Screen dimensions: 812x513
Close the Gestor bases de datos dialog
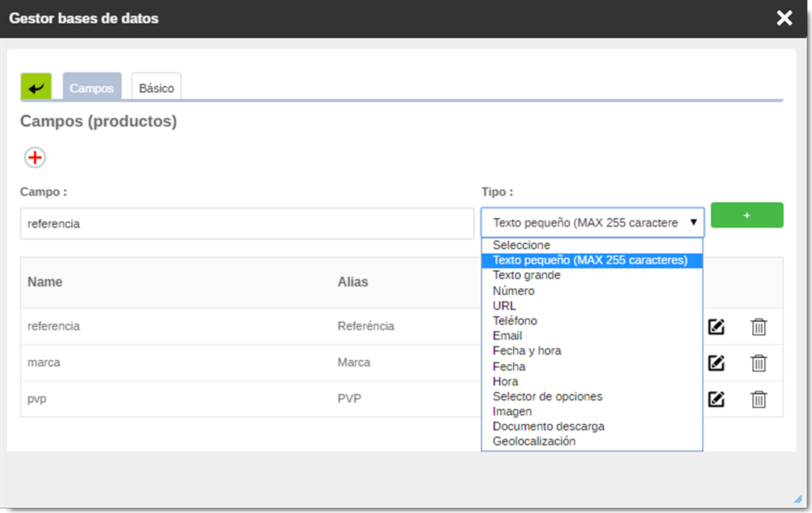coord(784,18)
